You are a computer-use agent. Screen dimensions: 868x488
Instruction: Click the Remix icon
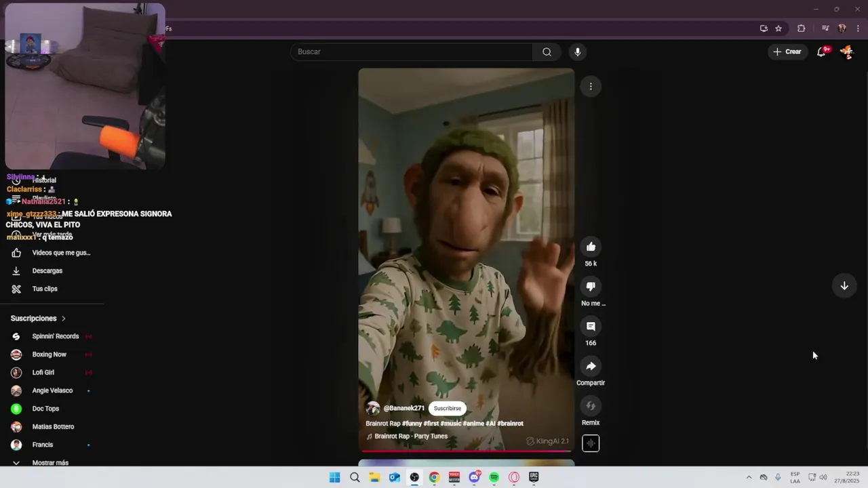pyautogui.click(x=591, y=406)
